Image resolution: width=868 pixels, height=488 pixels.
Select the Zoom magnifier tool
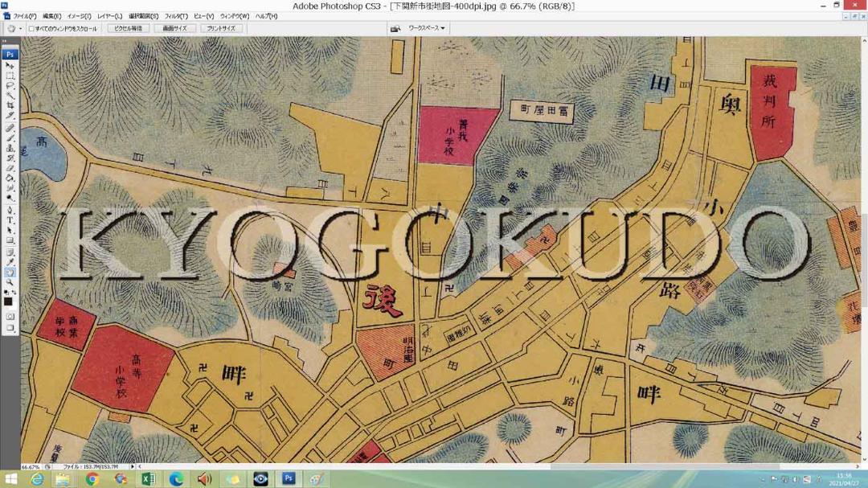tap(10, 282)
